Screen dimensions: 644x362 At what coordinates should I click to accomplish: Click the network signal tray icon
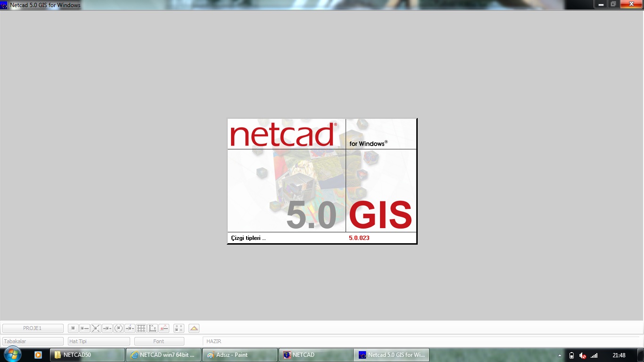594,355
